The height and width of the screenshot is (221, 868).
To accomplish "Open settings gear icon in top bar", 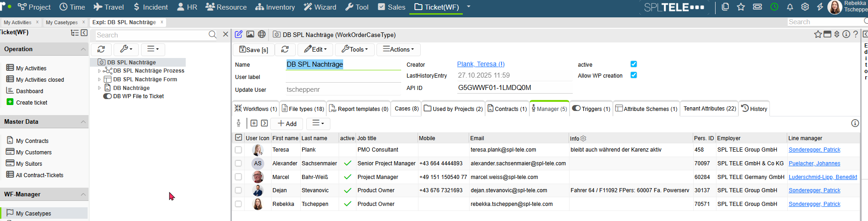I will click(x=805, y=7).
